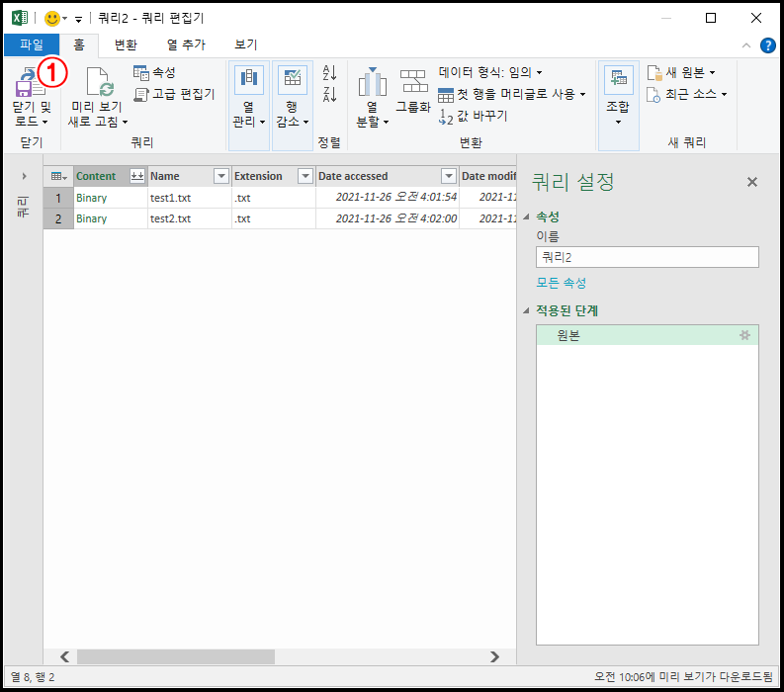Viewport: 784px width, 692px height.
Task: Open the quick access toolbar customize arrow
Action: pos(78,20)
